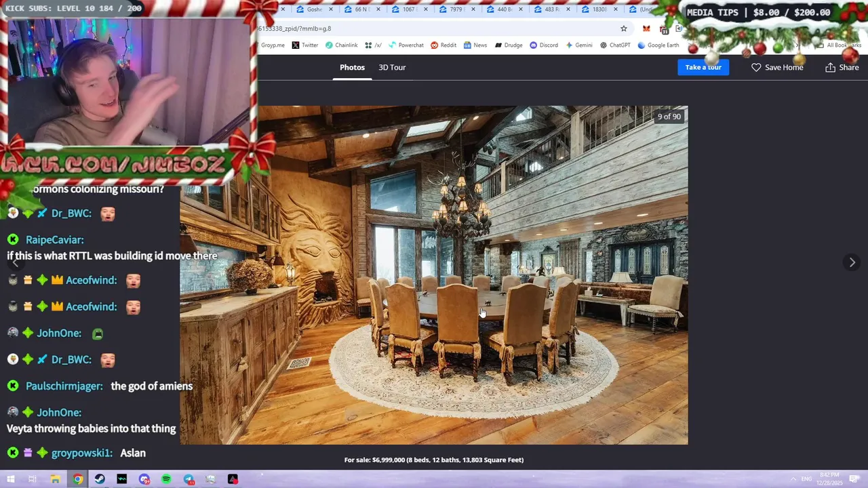Share this listing

point(842,67)
